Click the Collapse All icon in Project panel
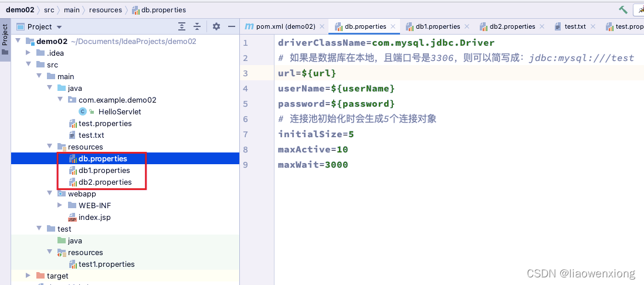This screenshot has height=285, width=644. click(x=197, y=27)
